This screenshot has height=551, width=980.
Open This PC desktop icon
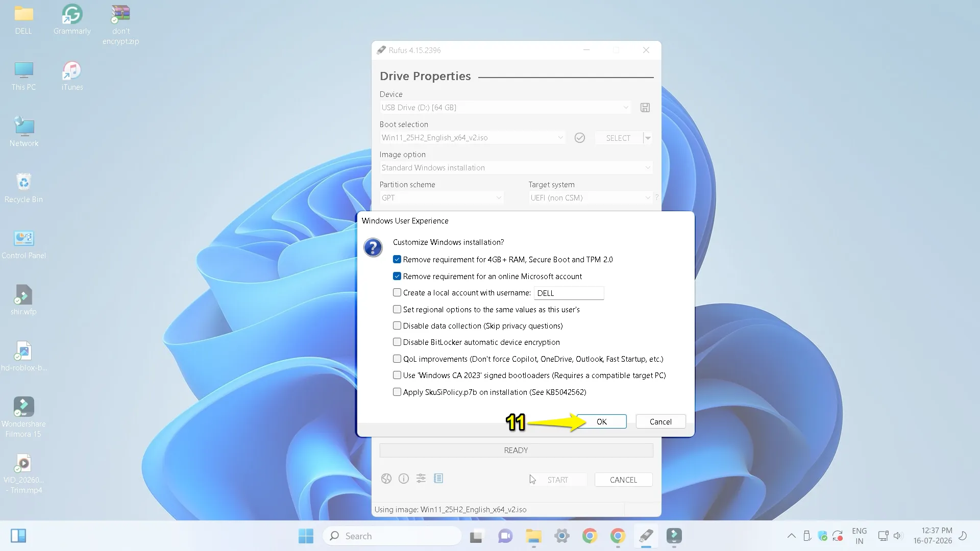(23, 76)
